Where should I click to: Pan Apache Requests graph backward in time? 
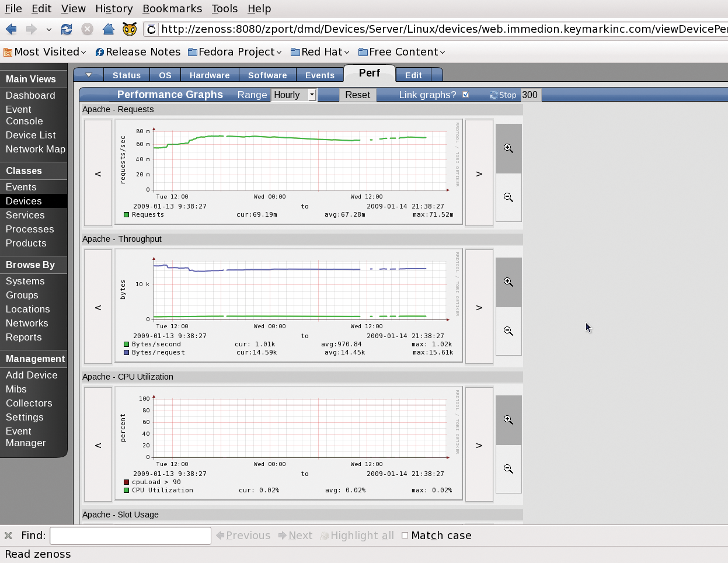[x=98, y=173]
